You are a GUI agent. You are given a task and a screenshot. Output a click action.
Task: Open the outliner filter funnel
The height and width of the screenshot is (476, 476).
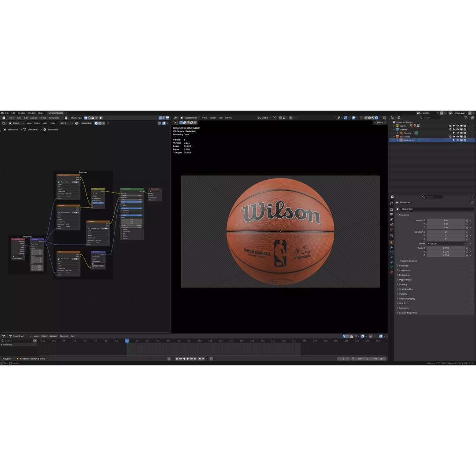tap(466, 118)
